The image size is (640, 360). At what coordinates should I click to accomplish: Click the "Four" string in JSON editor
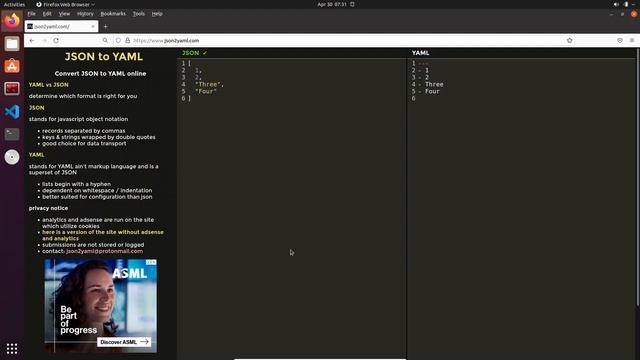click(206, 91)
